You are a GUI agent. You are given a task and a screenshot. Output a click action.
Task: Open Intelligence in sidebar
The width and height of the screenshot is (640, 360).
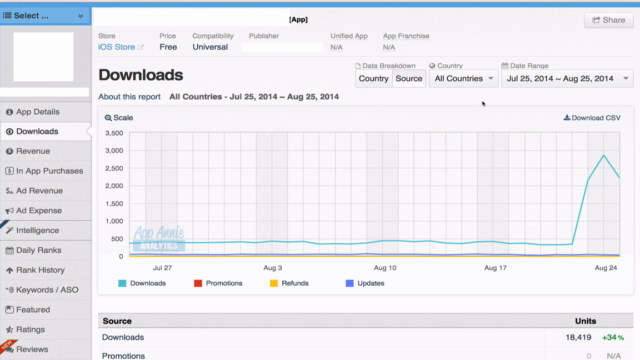tap(46, 230)
